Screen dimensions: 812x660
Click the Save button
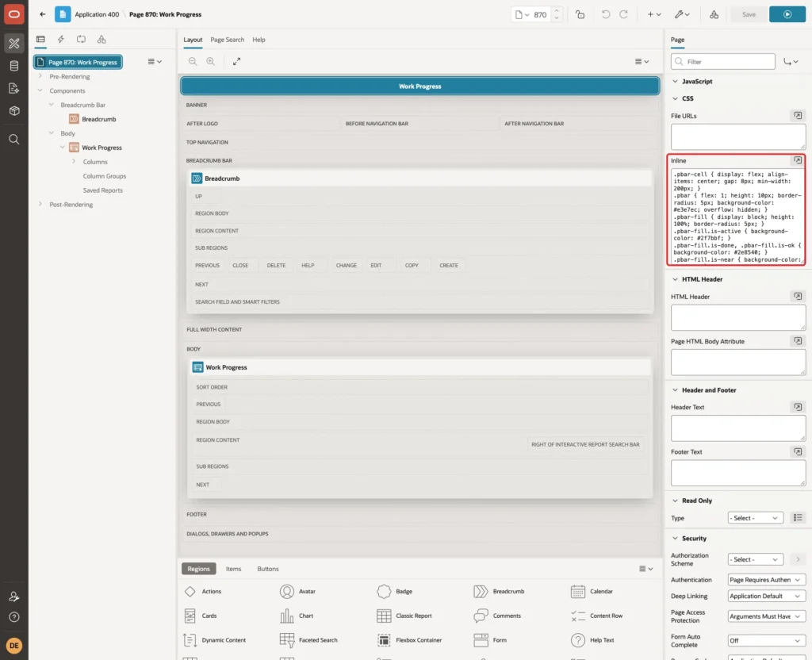[749, 14]
